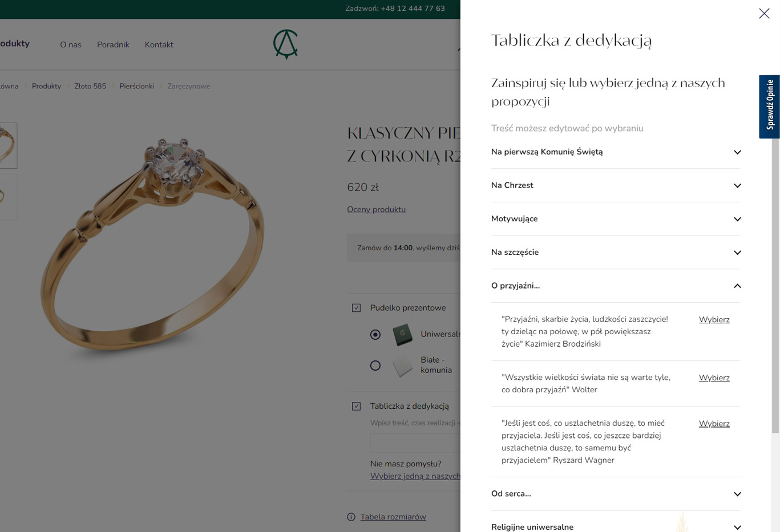Click the Pierścionki breadcrumb link
This screenshot has width=780, height=532.
pos(136,87)
